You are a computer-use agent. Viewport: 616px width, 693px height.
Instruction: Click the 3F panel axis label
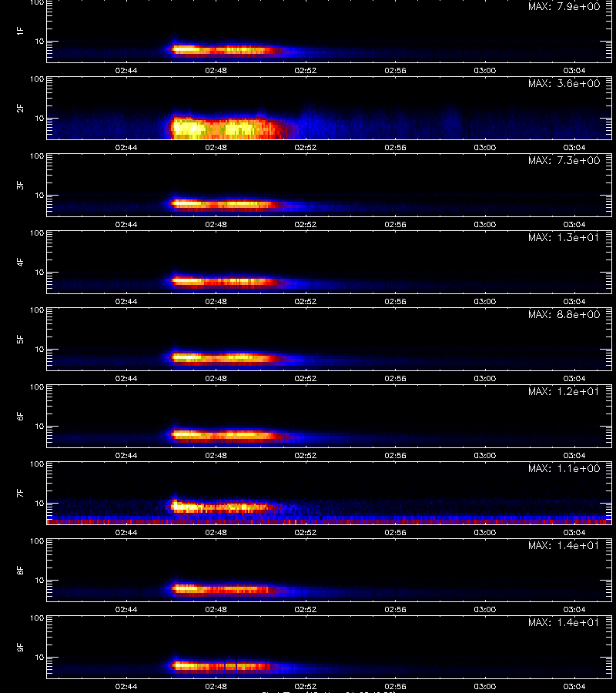tap(20, 185)
